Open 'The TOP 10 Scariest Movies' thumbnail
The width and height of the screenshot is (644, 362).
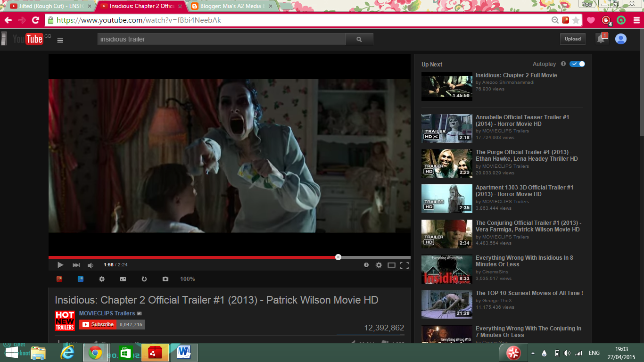pyautogui.click(x=446, y=304)
